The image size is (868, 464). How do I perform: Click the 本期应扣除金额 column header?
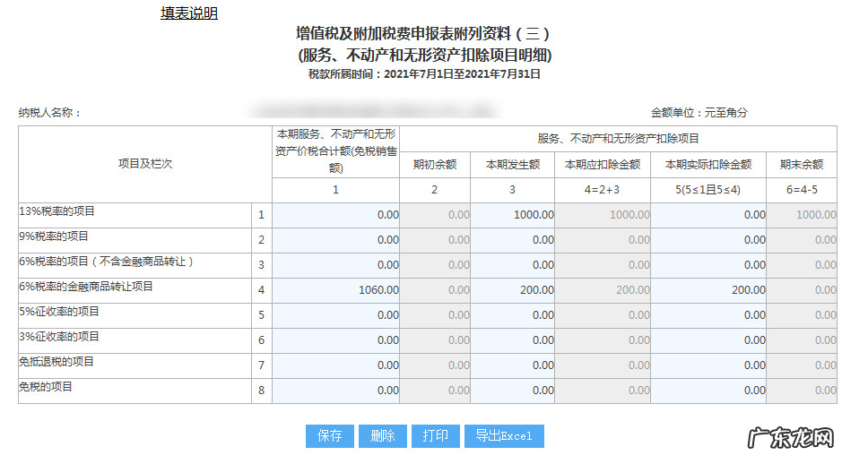click(603, 164)
